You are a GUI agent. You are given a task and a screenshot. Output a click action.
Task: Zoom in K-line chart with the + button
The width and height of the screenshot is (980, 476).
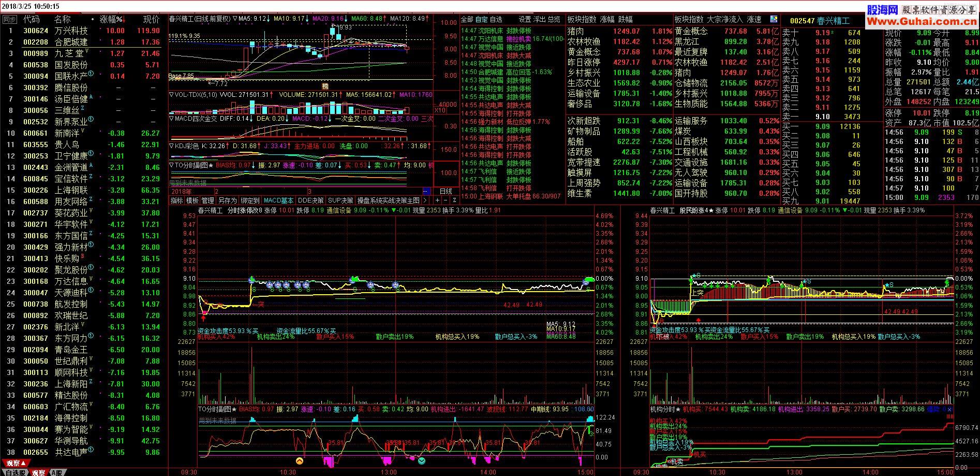pyautogui.click(x=437, y=200)
